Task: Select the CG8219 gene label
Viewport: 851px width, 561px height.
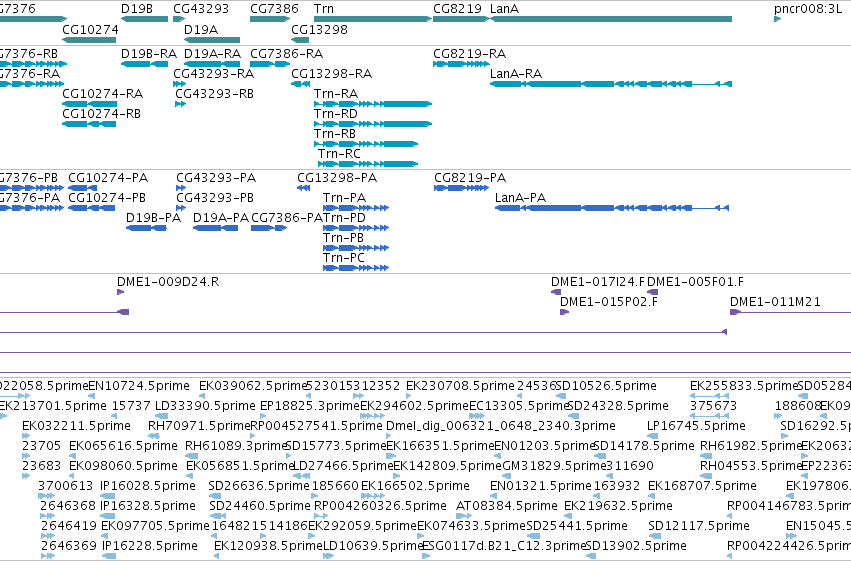Action: click(458, 9)
